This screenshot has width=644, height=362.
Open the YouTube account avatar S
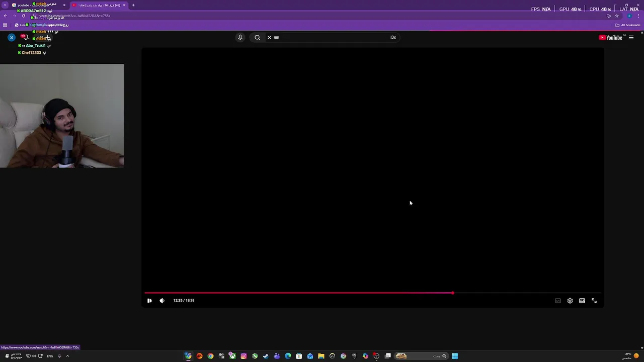[x=12, y=38]
